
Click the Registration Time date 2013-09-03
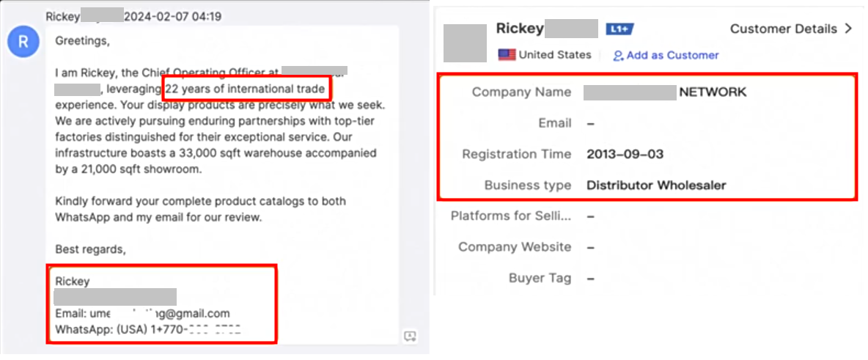click(625, 155)
